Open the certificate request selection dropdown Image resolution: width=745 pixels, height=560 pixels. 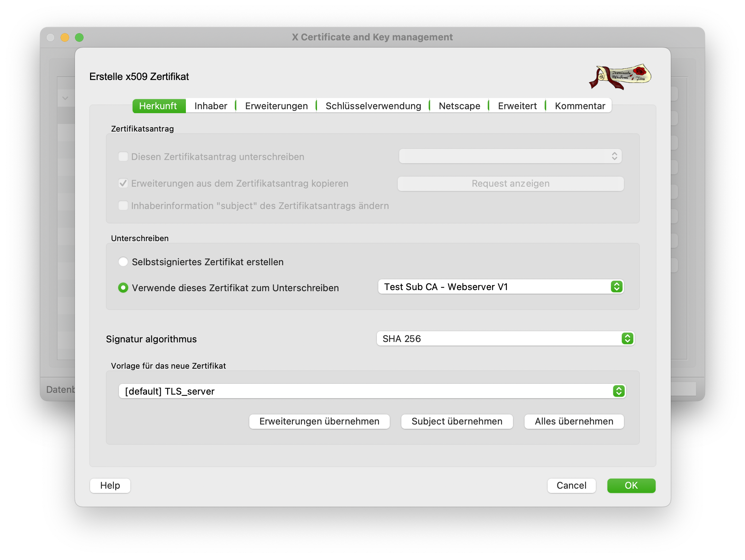click(x=510, y=156)
